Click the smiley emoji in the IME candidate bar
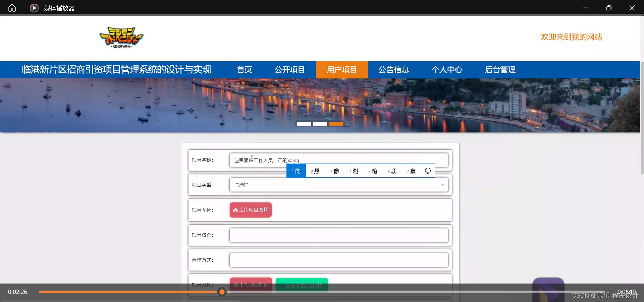The image size is (644, 302). tap(427, 171)
